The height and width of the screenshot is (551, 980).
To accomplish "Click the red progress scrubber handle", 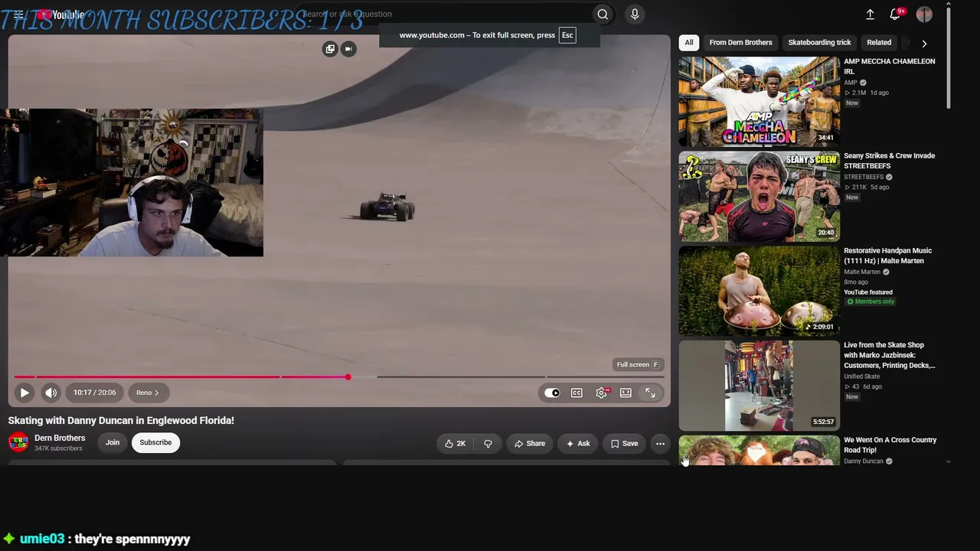I will tap(348, 377).
